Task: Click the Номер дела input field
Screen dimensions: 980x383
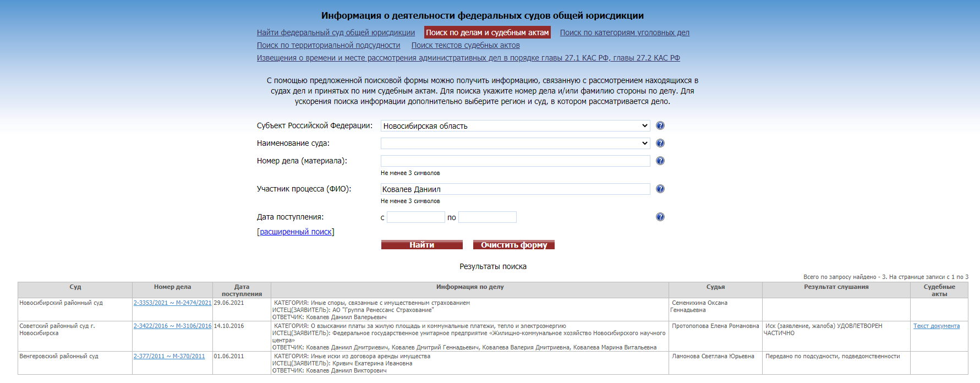Action: click(x=515, y=161)
